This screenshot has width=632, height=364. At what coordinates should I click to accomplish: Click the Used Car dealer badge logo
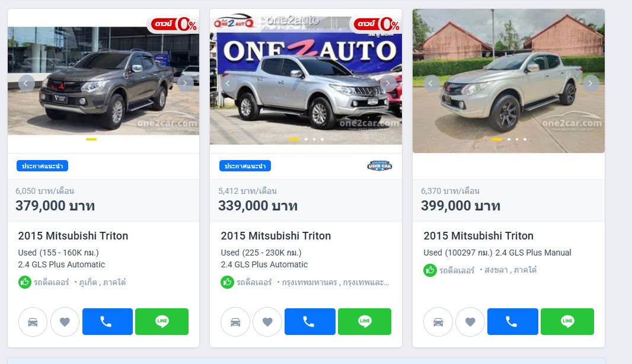point(379,165)
